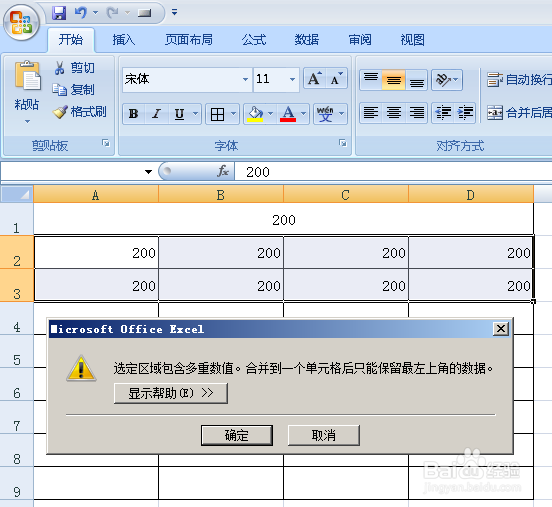Click the fx insert function icon

tap(222, 171)
